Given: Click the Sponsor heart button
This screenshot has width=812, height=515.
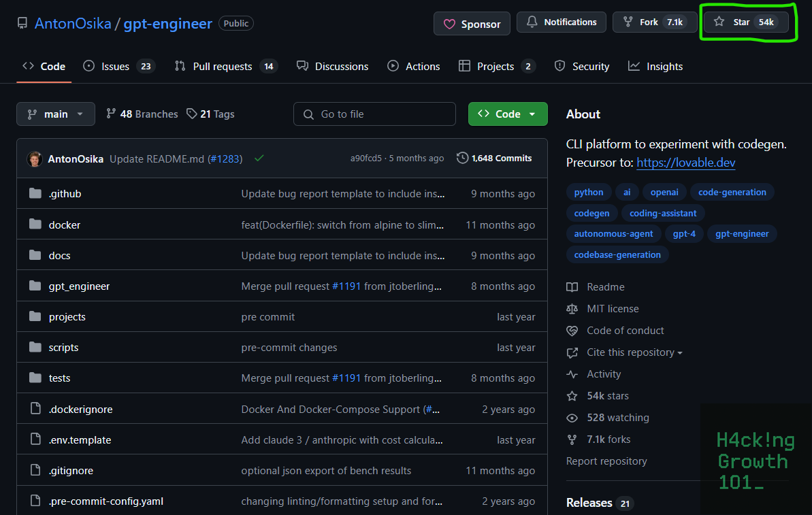Looking at the screenshot, I should 472,24.
